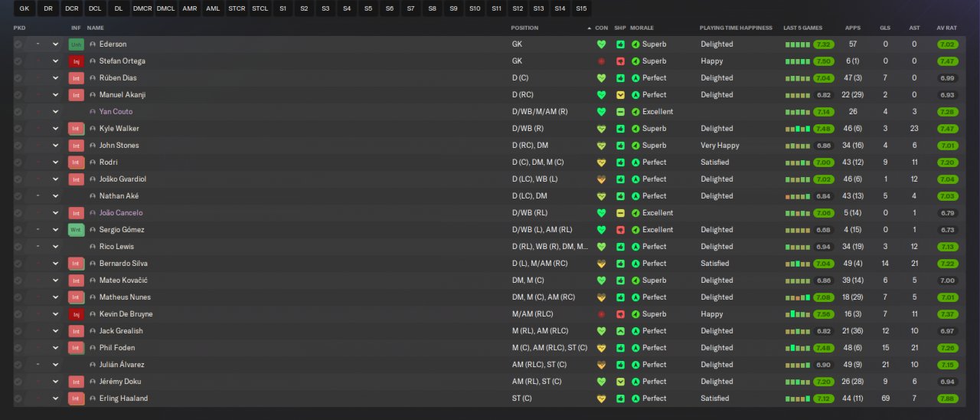
Task: Toggle the picked checkmark for Nathan Aké
Action: [18, 196]
